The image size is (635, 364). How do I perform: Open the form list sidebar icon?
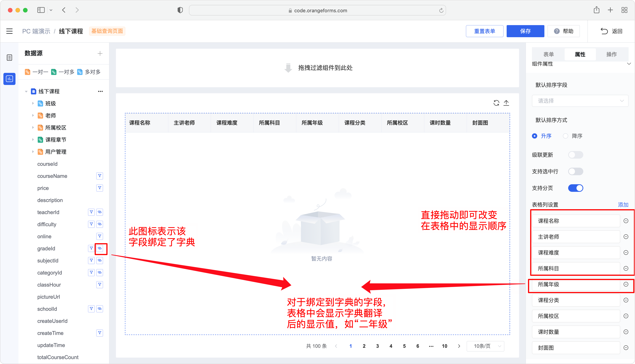(9, 58)
